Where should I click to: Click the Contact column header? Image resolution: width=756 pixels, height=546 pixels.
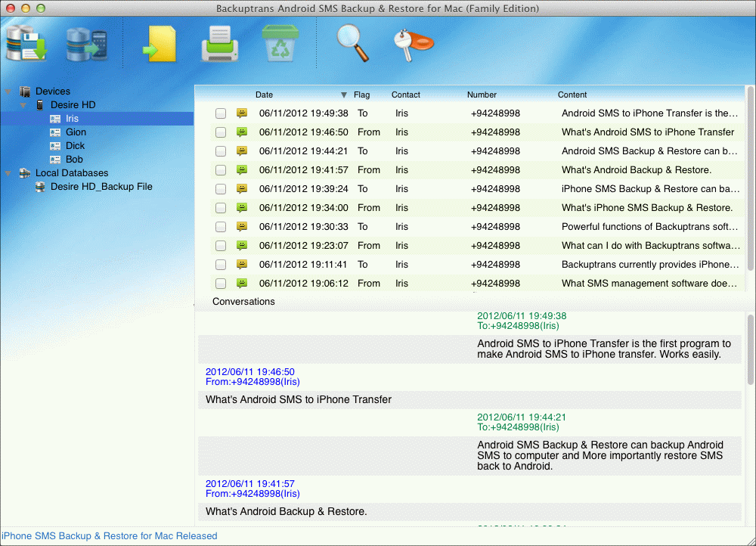tap(405, 95)
